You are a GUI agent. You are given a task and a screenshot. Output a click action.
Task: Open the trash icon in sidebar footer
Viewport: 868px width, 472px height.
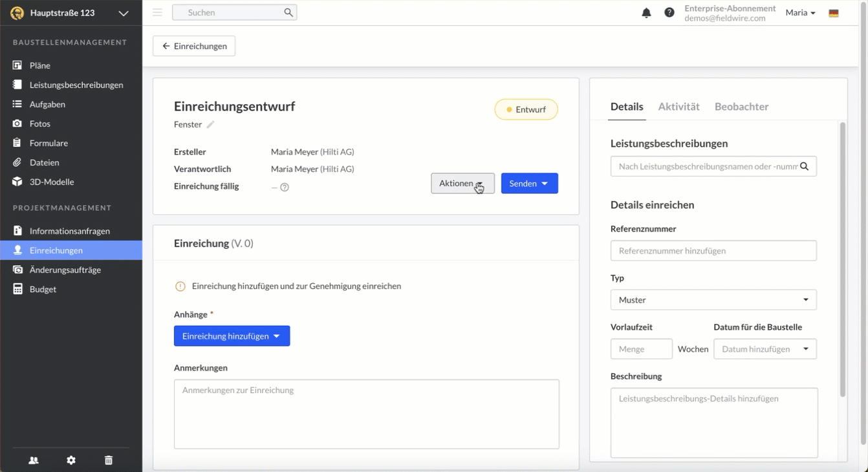[x=109, y=460]
